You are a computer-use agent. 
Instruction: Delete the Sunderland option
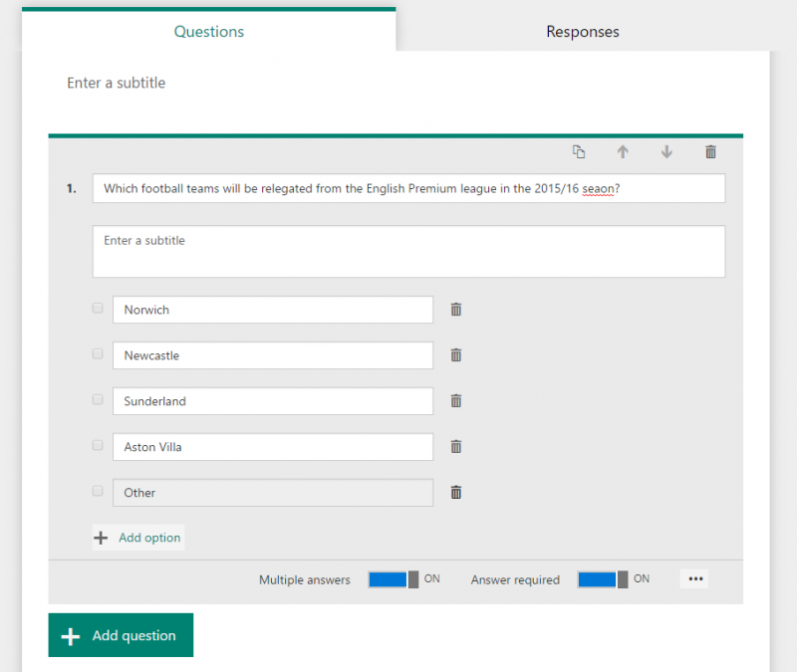click(x=455, y=401)
